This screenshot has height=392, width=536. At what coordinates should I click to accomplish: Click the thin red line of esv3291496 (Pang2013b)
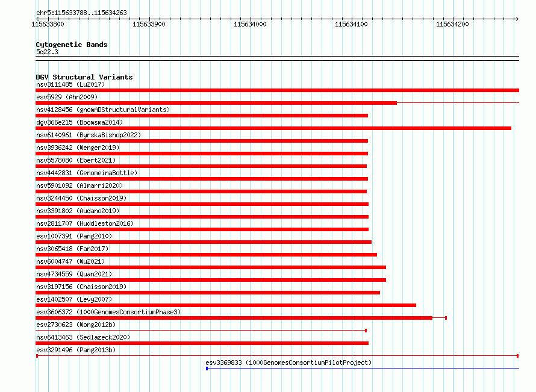click(277, 356)
